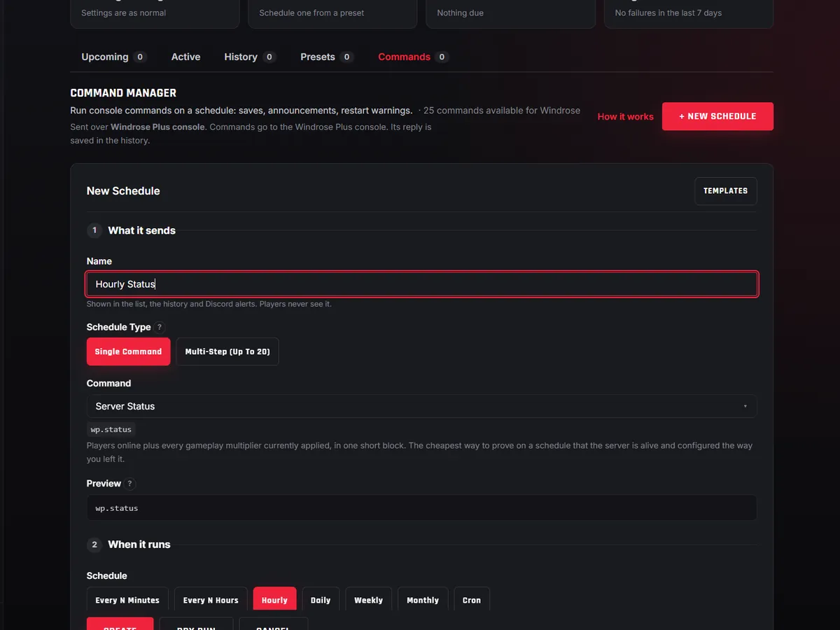Select the Presets tab
Image resolution: width=840 pixels, height=630 pixels.
click(327, 57)
